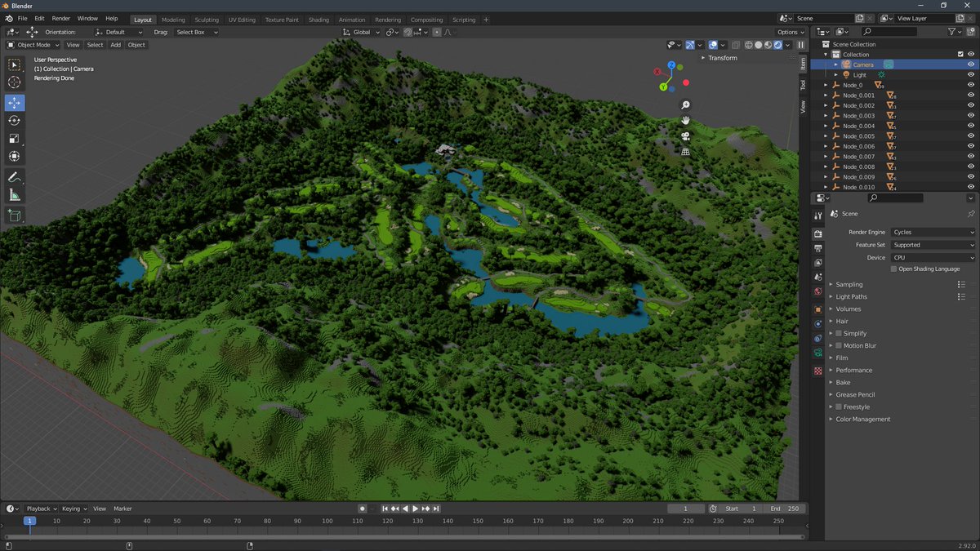
Task: Enable the Freestyle checkbox
Action: pyautogui.click(x=839, y=407)
